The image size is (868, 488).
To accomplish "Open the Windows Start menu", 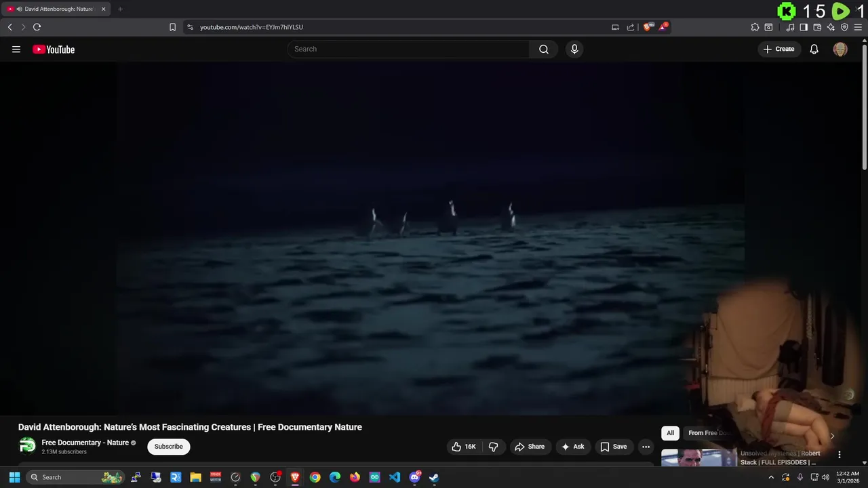I will [x=14, y=477].
